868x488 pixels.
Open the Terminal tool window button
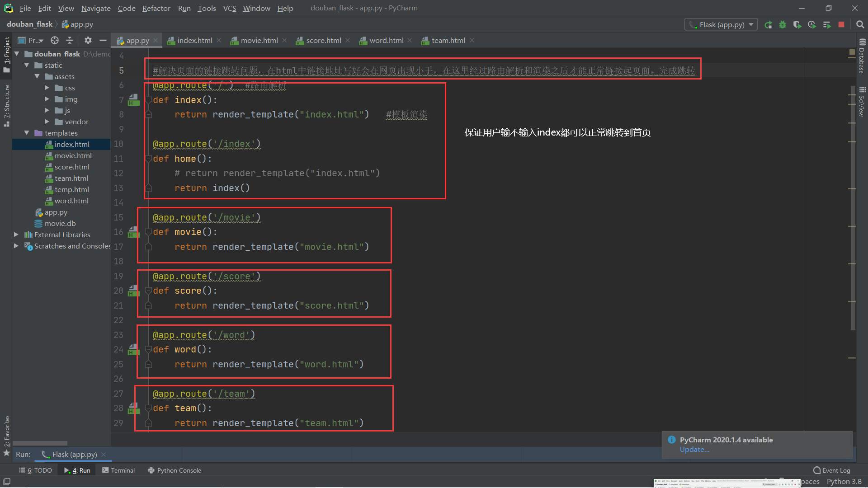click(118, 470)
